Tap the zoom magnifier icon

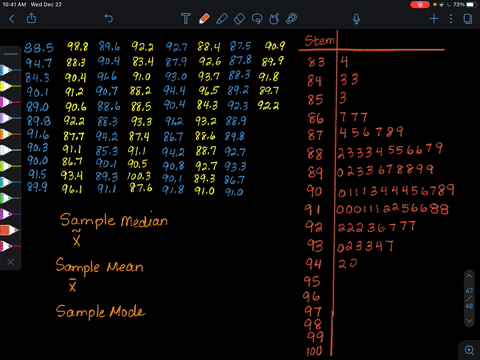pyautogui.click(x=469, y=350)
